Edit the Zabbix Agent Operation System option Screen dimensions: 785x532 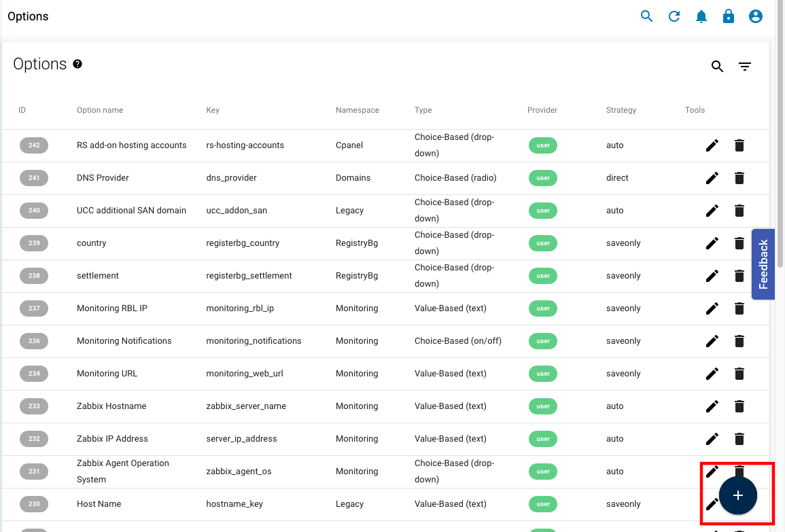(x=712, y=471)
